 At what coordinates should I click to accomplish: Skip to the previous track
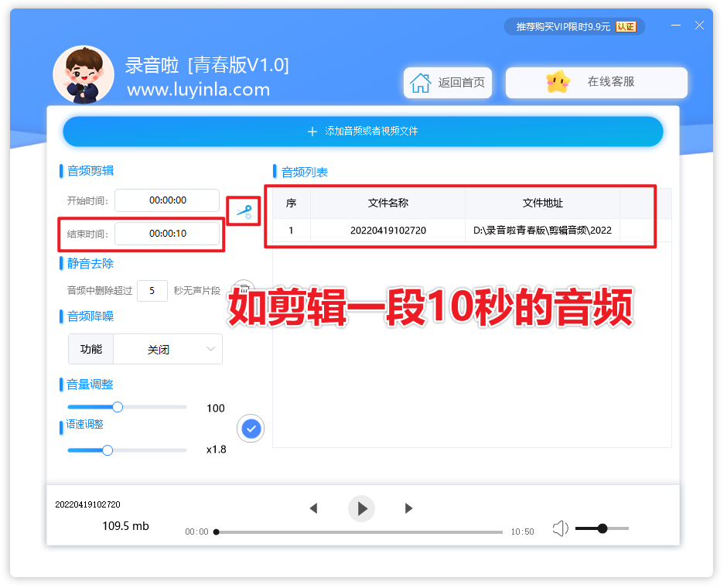click(x=314, y=509)
